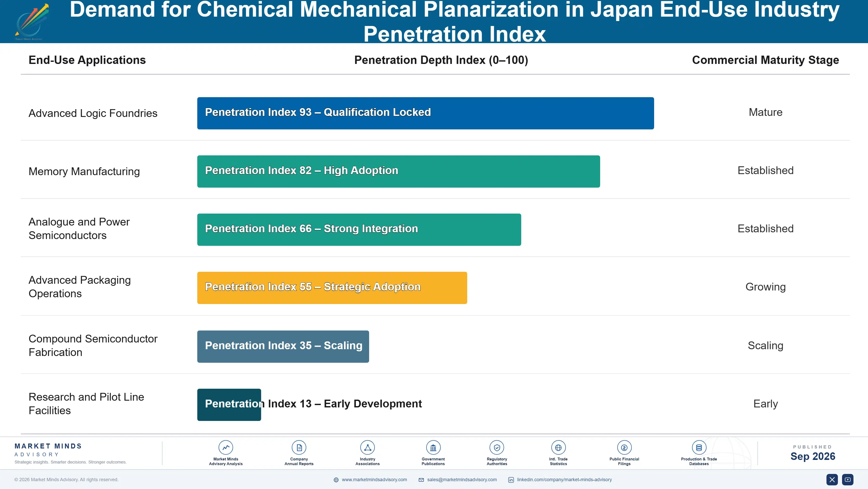Screen dimensions: 868x489
Task: Click Established stage for Memory Manufacturing
Action: point(765,171)
